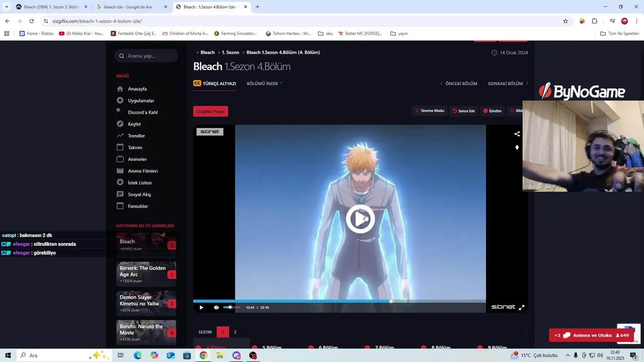Seek on the video progress bar
The height and width of the screenshot is (362, 644).
coord(340,301)
